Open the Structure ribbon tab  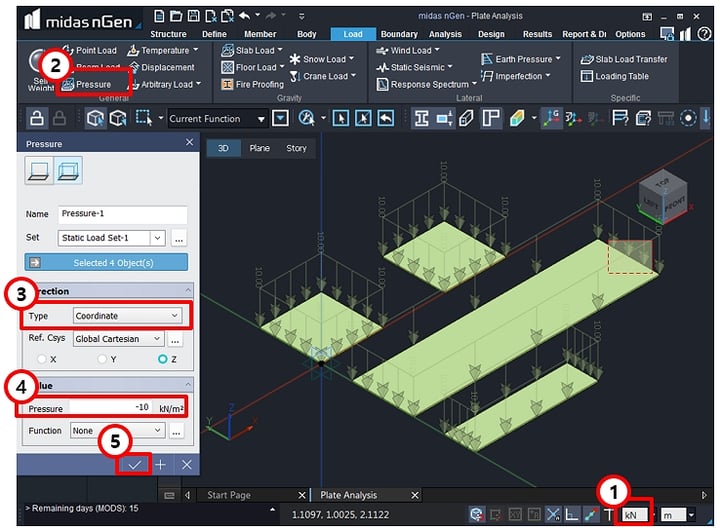pyautogui.click(x=168, y=34)
